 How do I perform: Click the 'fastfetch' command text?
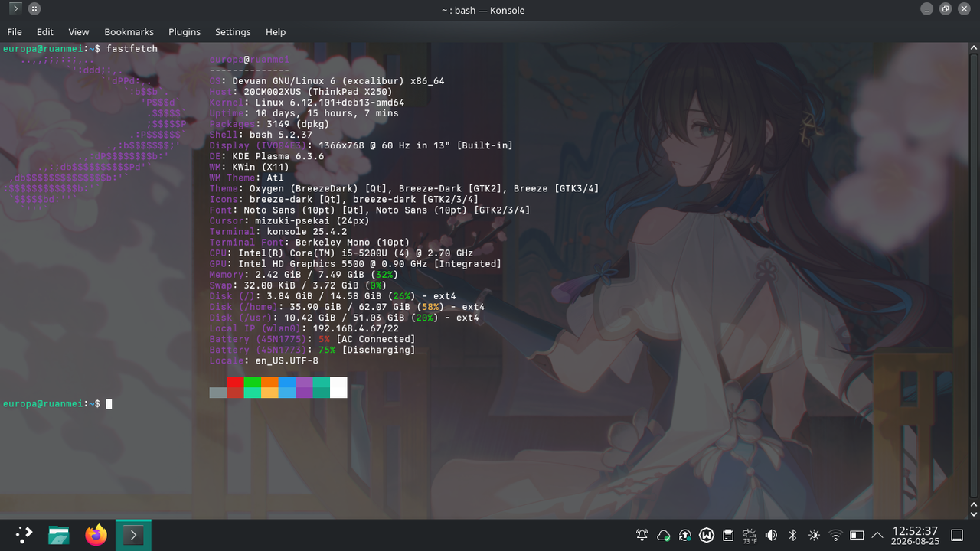tap(132, 48)
